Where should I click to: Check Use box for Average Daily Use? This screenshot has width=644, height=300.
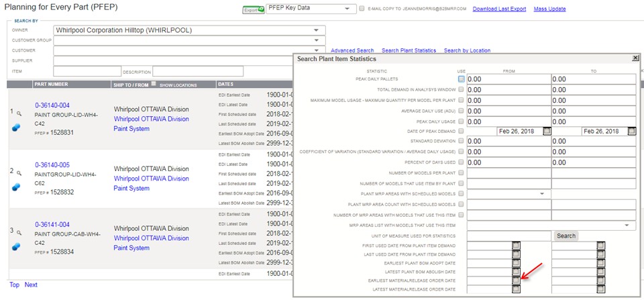462,111
